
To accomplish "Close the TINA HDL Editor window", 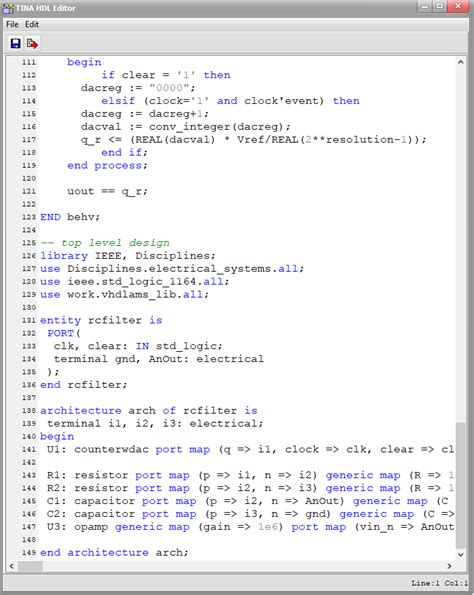I will (x=458, y=6).
